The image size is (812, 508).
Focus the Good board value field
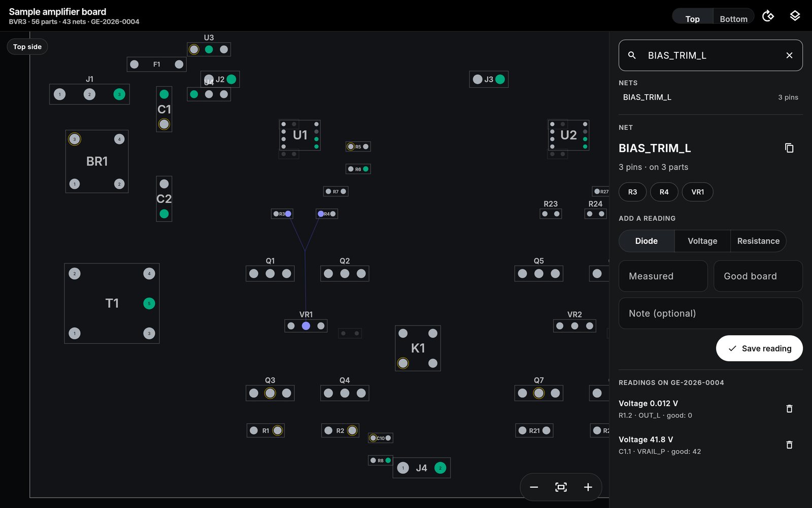coord(758,276)
